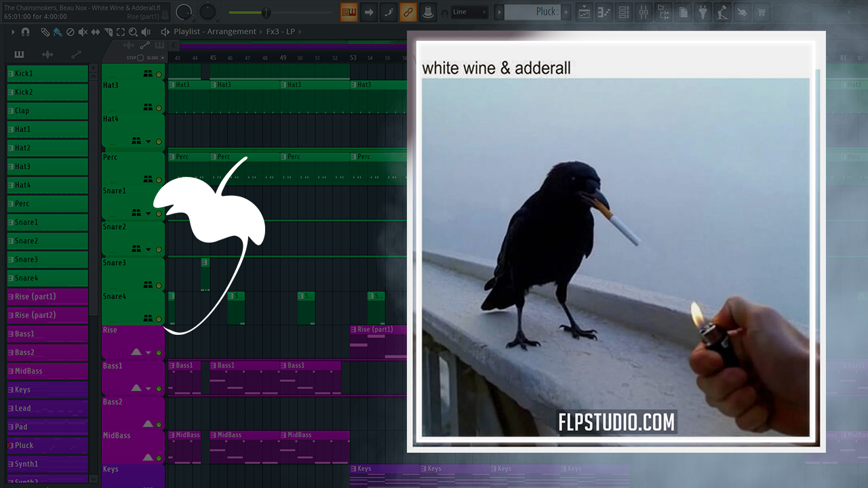The width and height of the screenshot is (868, 488).
Task: Open the mixer from the top toolbar
Action: (x=644, y=12)
